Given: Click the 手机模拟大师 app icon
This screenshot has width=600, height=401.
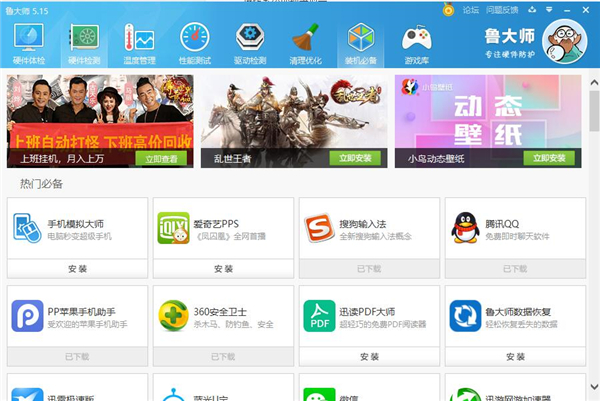Looking at the screenshot, I should coord(27,228).
